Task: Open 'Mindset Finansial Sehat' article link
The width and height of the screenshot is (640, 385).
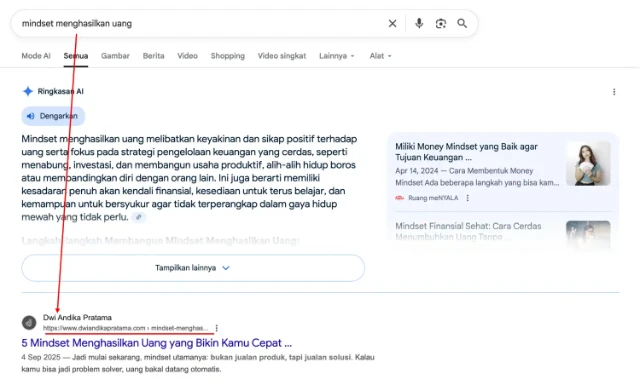Action: point(468,231)
